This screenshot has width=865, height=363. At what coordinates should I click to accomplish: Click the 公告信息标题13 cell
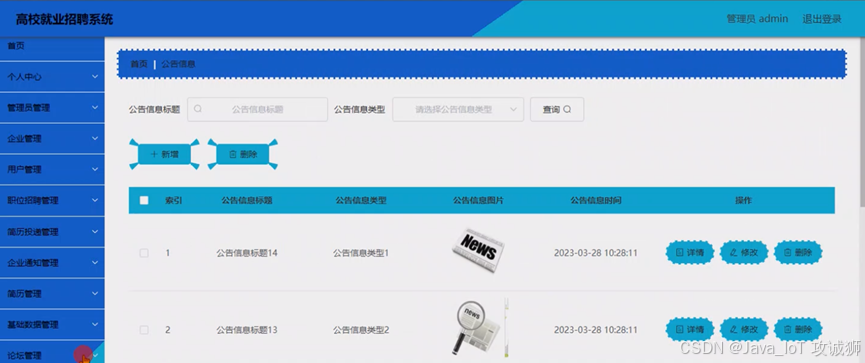(x=247, y=330)
